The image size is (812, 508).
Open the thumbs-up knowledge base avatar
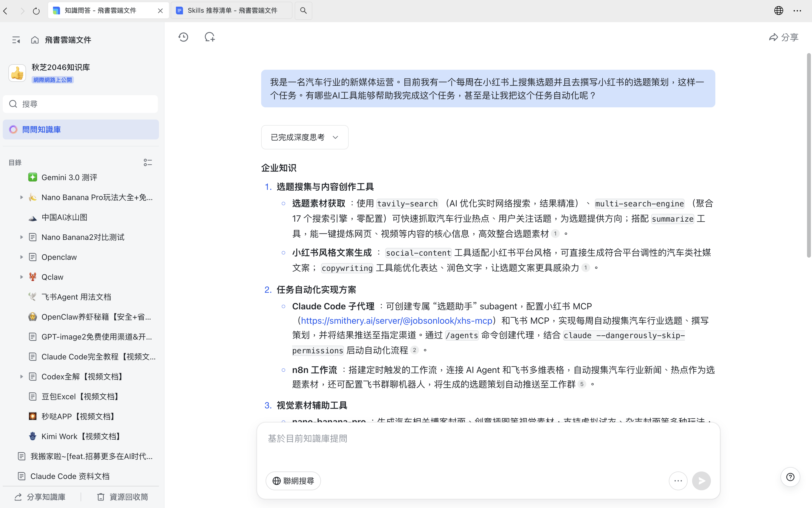[x=17, y=73]
